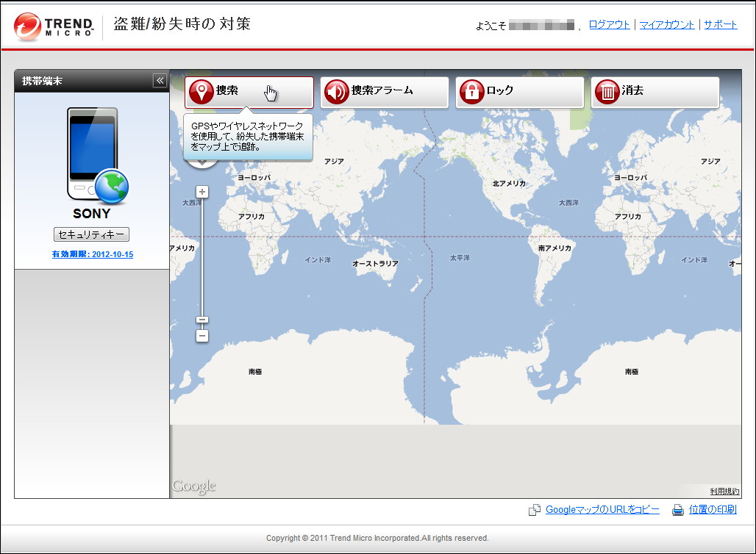Click the 消去 erase button
This screenshot has width=756, height=554.
click(655, 92)
